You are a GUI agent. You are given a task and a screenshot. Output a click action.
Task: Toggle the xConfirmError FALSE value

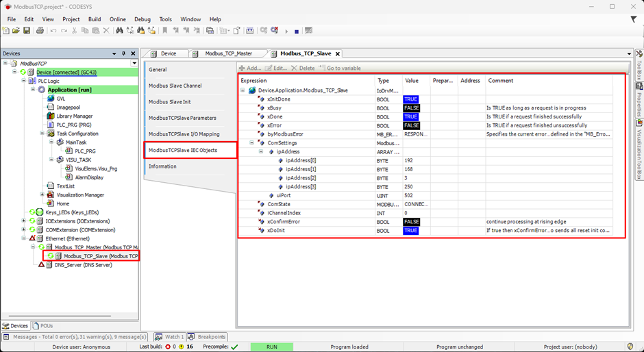point(412,221)
